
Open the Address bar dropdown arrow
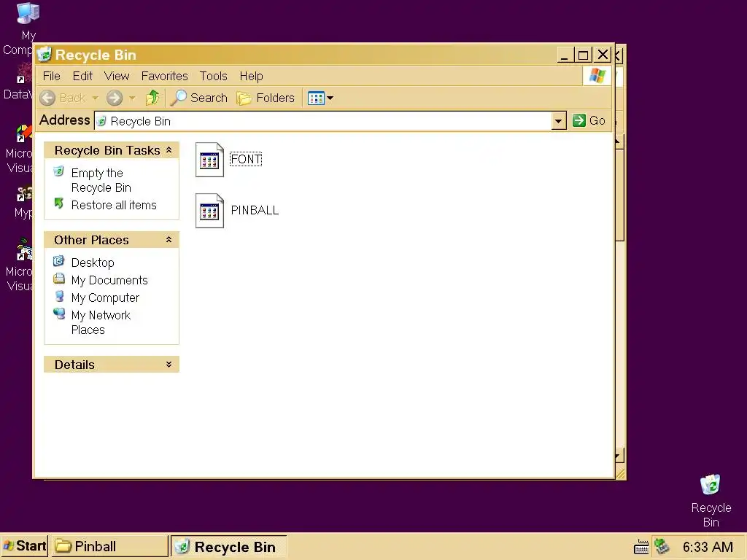point(558,121)
